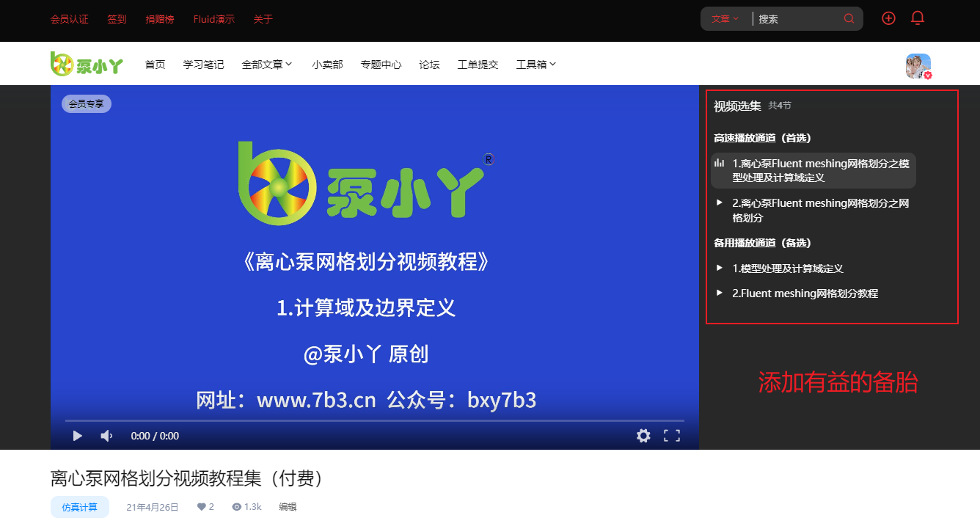Enter fullscreen mode on the video
Viewport: 980px width, 529px height.
tap(671, 436)
